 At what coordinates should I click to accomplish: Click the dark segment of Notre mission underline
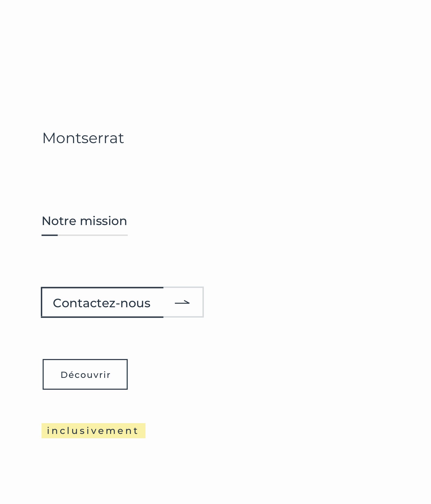pos(50,235)
